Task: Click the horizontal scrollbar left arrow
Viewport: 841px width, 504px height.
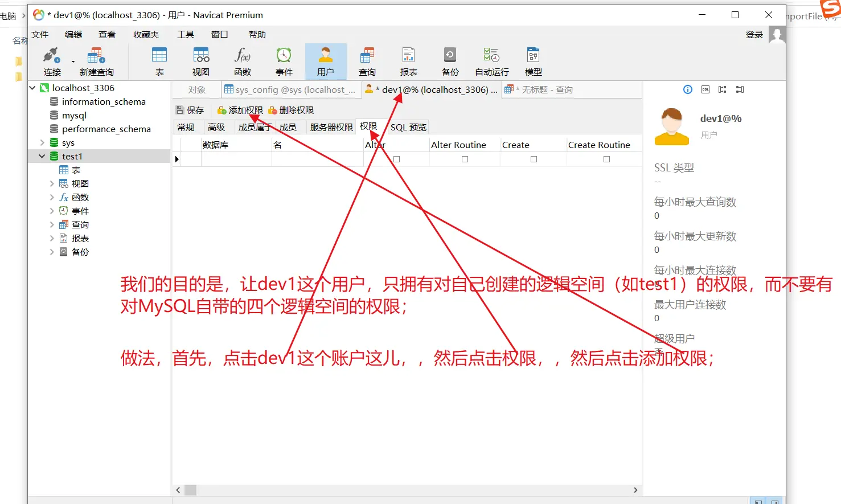Action: [178, 490]
